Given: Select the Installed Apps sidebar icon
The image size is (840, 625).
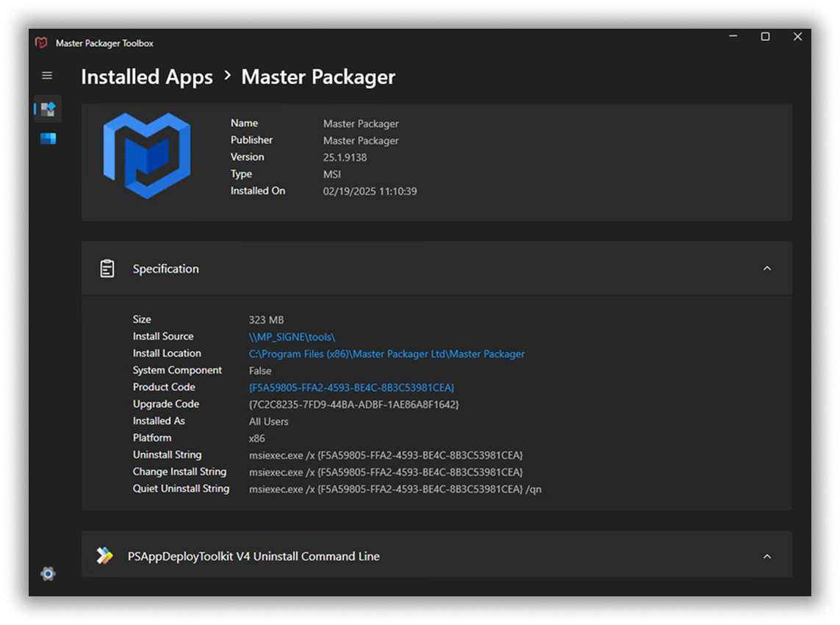Looking at the screenshot, I should pos(49,109).
